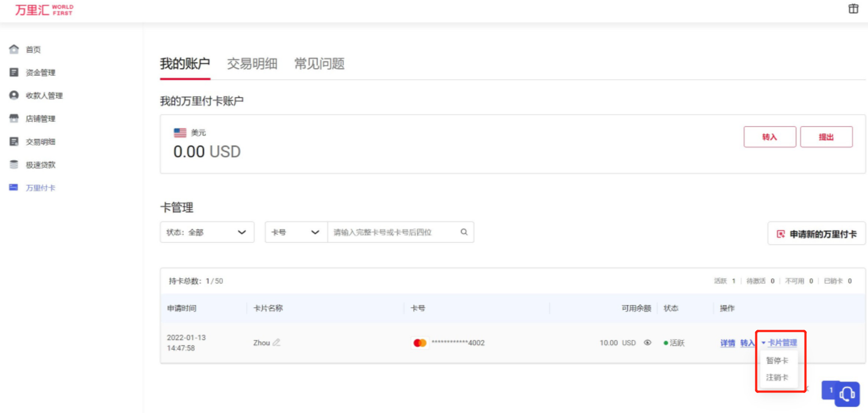Screen dimensions: 868x413
Task: Switch to 常见问题 tab
Action: [319, 64]
